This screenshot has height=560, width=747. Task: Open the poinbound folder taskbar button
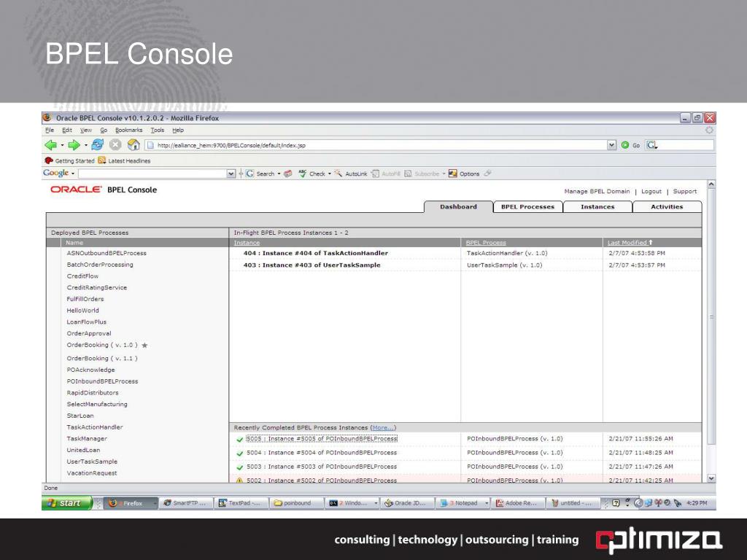295,503
